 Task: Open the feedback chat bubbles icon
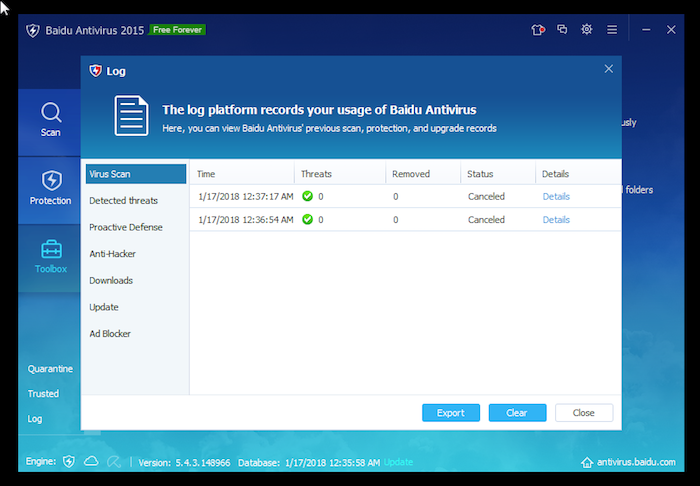coord(562,29)
